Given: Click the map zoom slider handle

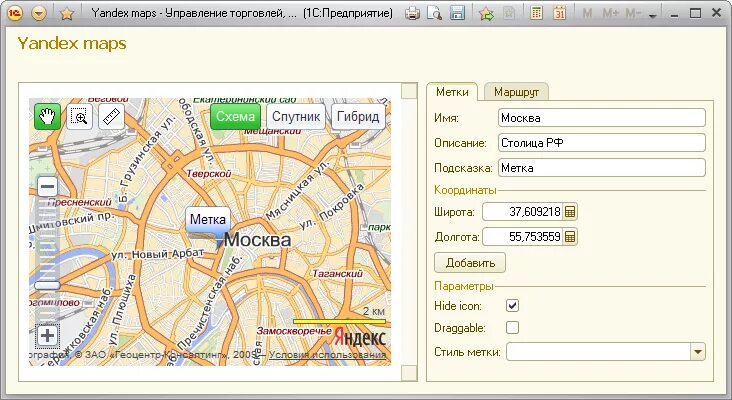Looking at the screenshot, I should pos(47,285).
